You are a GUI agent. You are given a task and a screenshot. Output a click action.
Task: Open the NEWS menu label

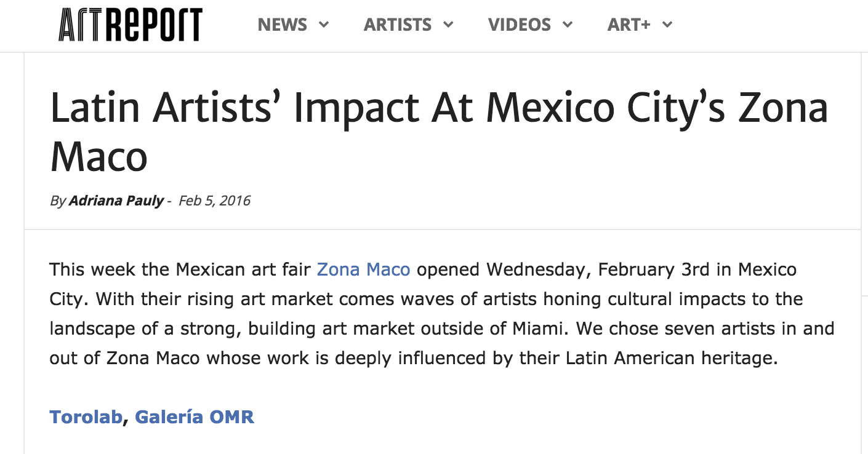click(284, 25)
